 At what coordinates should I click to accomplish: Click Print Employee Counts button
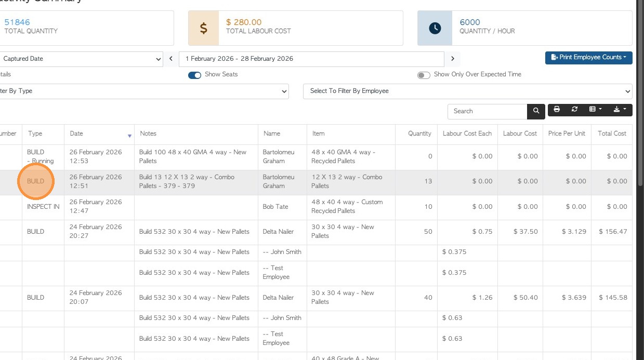pos(588,58)
